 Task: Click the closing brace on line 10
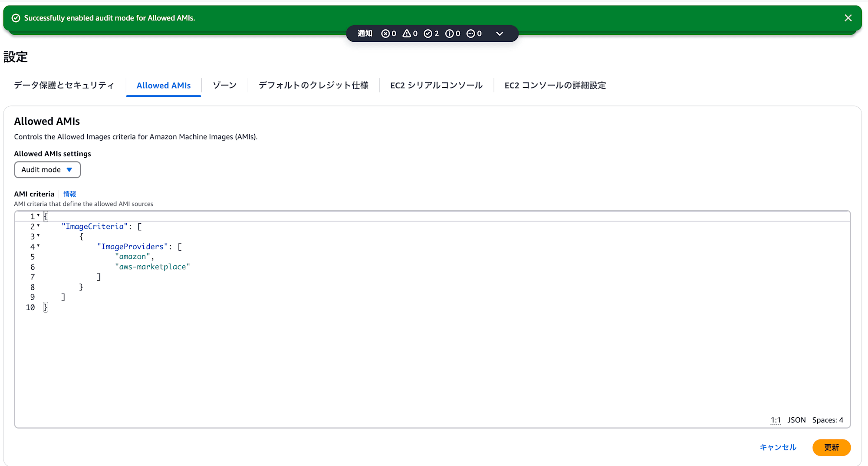pos(46,307)
